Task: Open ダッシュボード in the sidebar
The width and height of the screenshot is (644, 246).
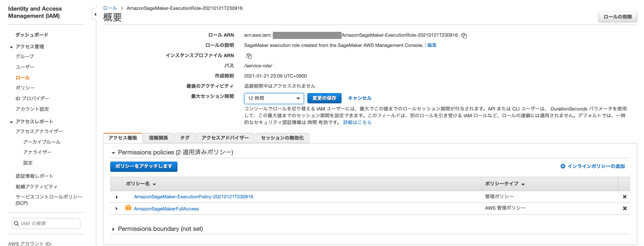Action: point(32,35)
